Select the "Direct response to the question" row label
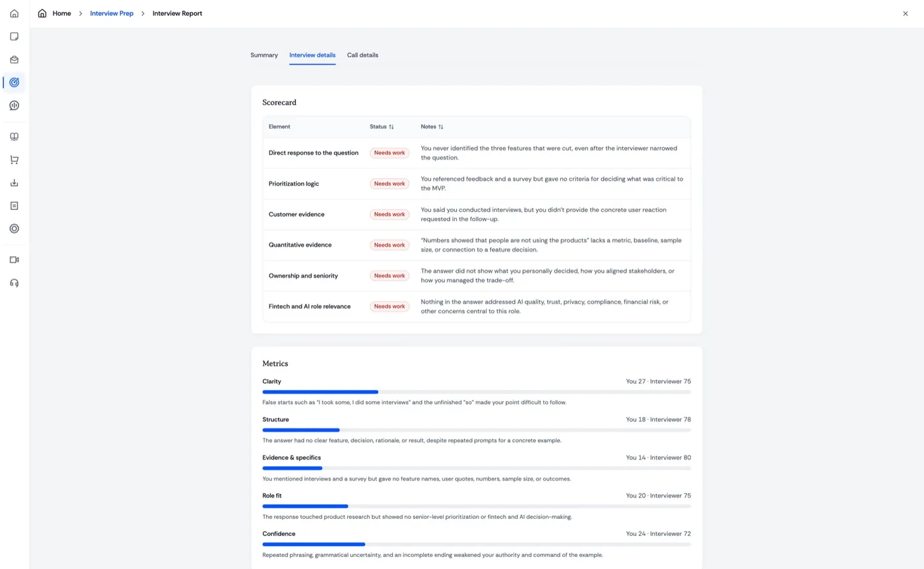Viewport: 924px width, 569px height. (313, 153)
